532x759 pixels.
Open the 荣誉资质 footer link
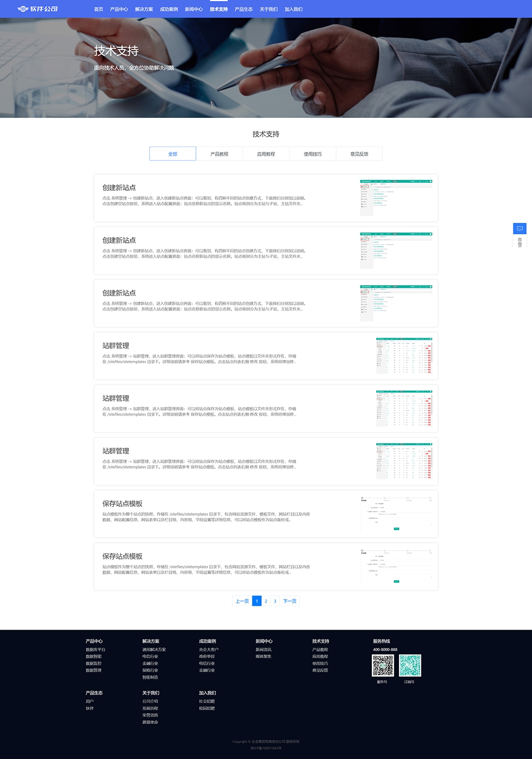click(150, 715)
